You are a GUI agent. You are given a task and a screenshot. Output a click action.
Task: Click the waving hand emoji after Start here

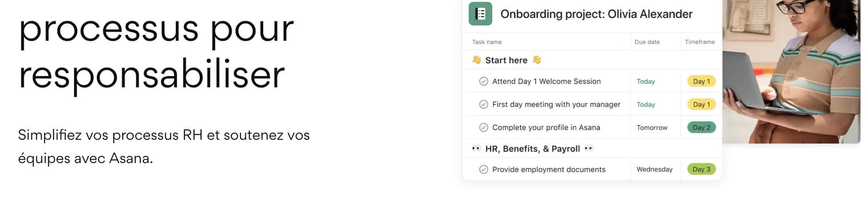(x=537, y=60)
